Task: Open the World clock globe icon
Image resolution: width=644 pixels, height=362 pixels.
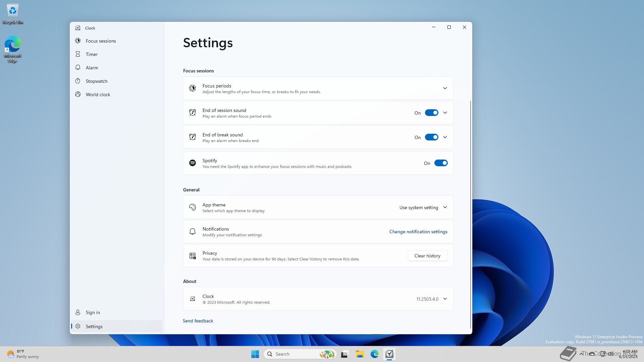Action: coord(78,95)
